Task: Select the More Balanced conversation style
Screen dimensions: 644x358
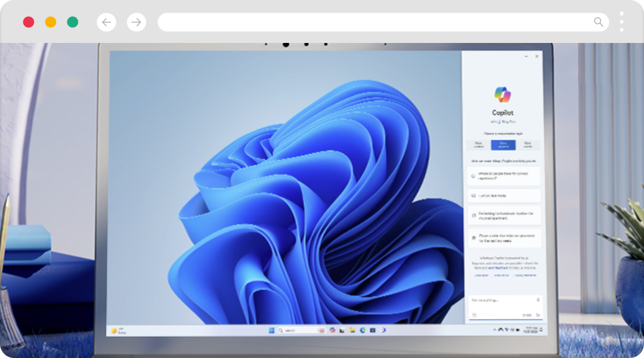Action: pos(503,145)
